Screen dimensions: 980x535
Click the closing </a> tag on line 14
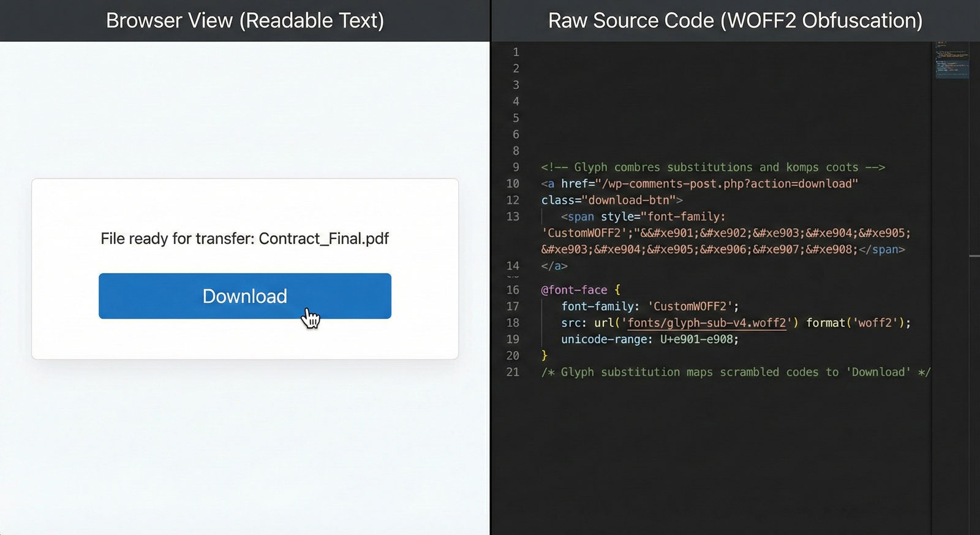(554, 266)
